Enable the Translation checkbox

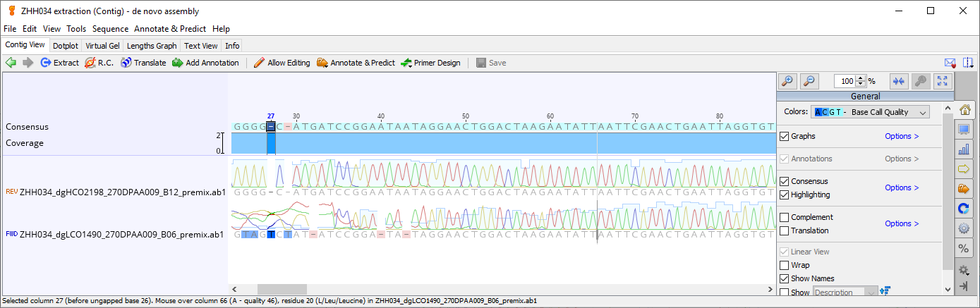click(785, 230)
